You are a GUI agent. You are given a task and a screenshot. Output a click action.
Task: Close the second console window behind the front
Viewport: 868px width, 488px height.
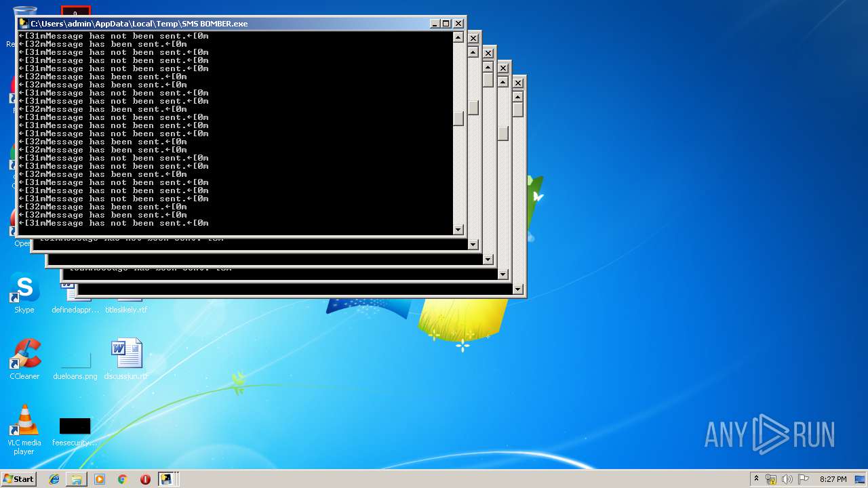473,38
